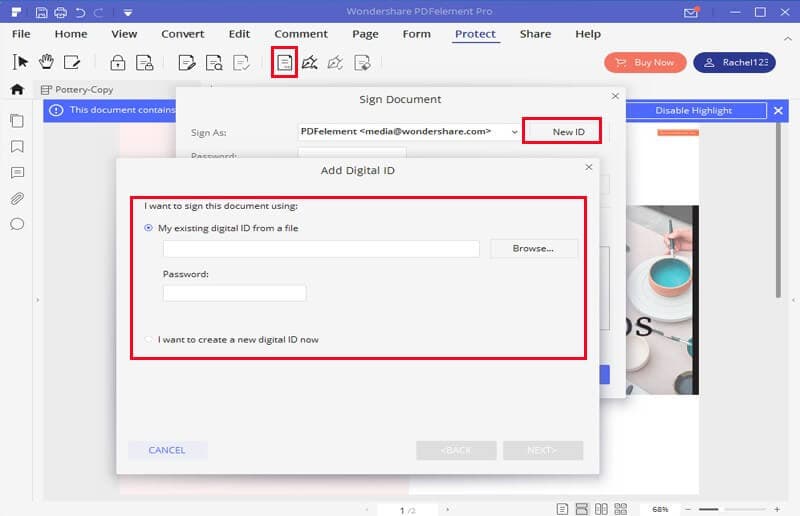This screenshot has width=800, height=516.
Task: Click the zoom slider track
Action: [x=732, y=509]
